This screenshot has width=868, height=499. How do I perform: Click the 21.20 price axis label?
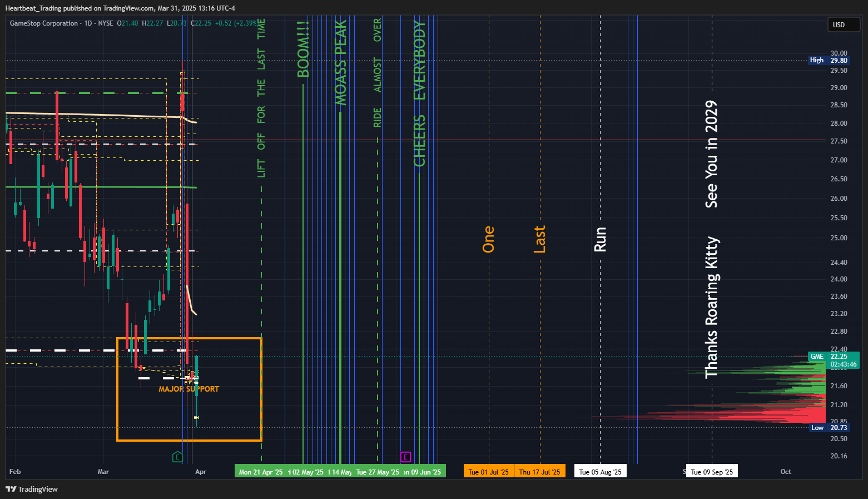tap(839, 405)
